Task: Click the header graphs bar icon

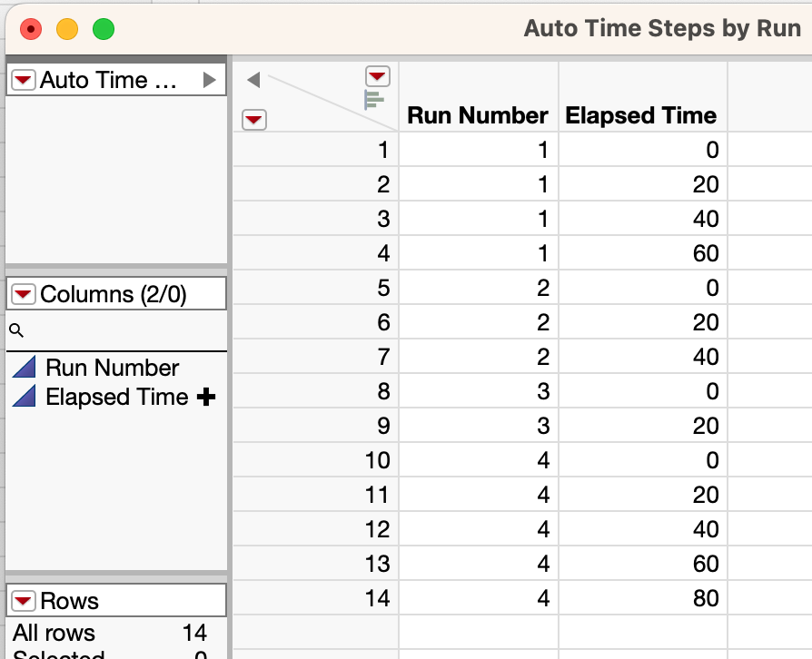Action: pyautogui.click(x=374, y=100)
